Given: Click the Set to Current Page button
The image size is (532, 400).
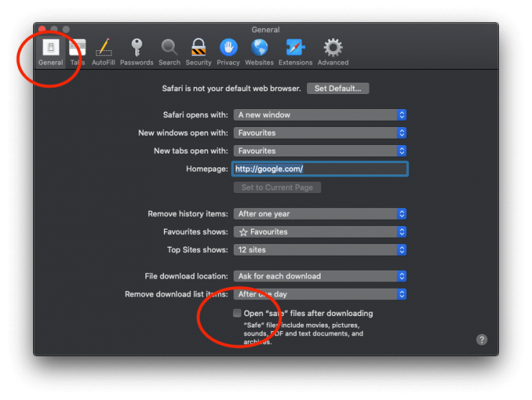Looking at the screenshot, I should click(x=278, y=187).
